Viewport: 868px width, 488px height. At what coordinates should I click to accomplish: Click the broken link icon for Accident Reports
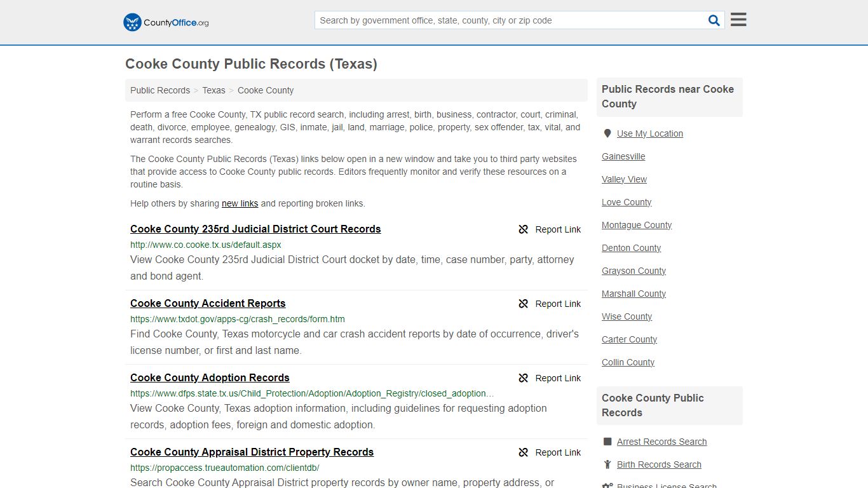(524, 304)
